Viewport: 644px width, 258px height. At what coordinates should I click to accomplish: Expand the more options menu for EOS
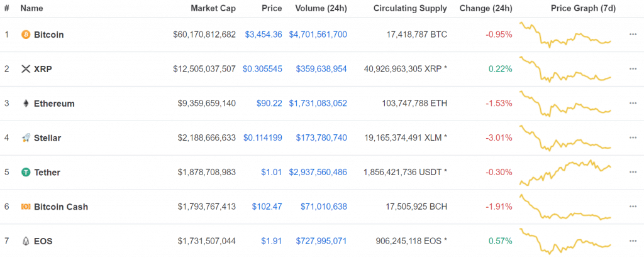(633, 241)
